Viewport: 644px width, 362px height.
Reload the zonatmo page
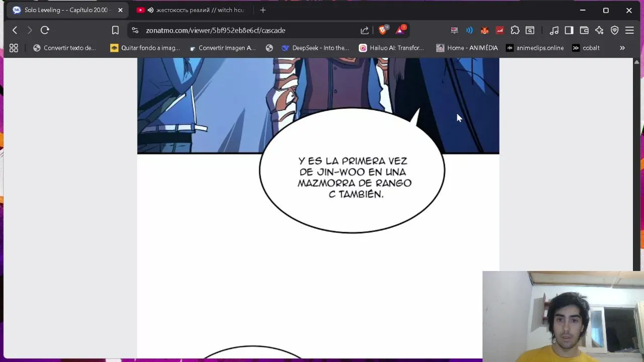[x=45, y=30]
